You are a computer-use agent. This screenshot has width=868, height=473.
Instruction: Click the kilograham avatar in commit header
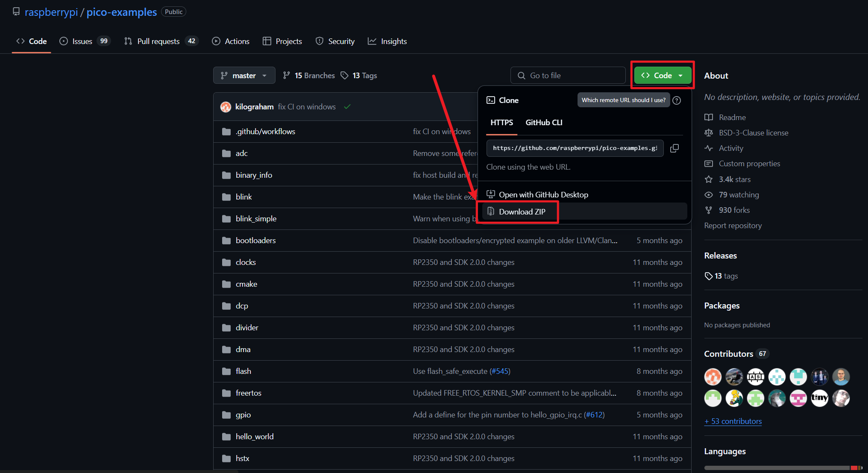226,107
